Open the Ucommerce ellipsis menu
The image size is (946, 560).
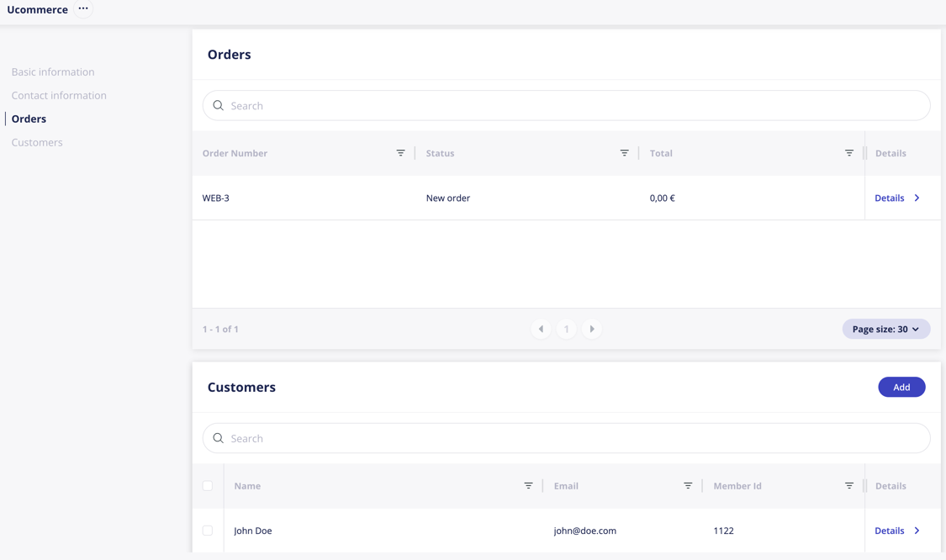click(83, 9)
